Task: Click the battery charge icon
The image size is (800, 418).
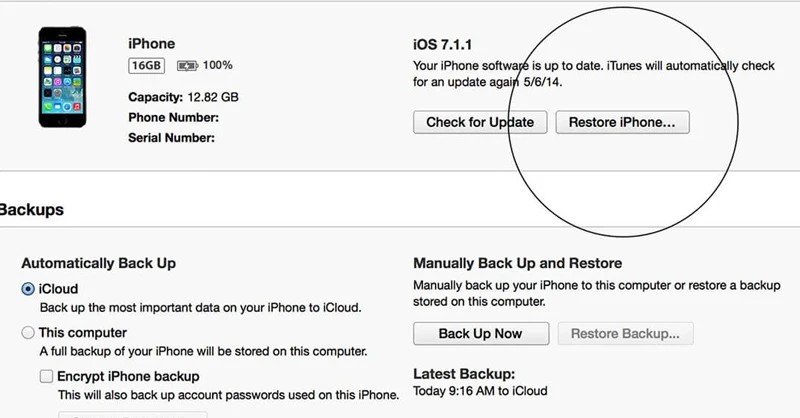Action: (187, 66)
